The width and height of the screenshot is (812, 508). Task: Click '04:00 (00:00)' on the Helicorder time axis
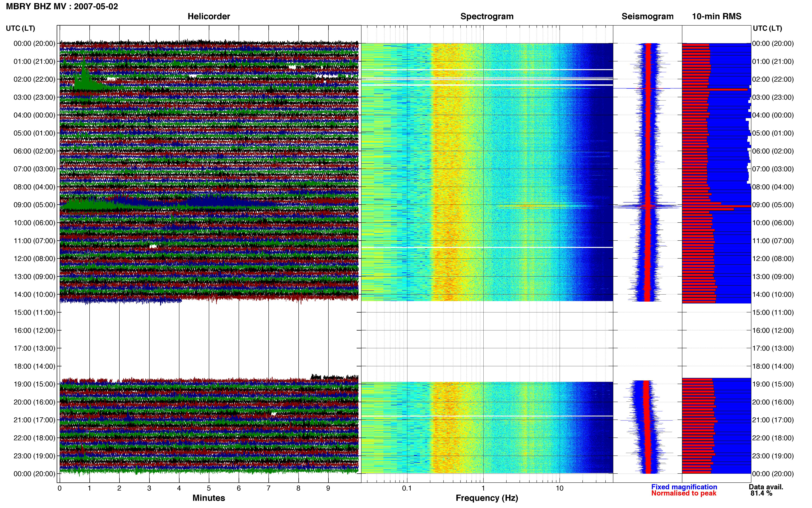34,115
